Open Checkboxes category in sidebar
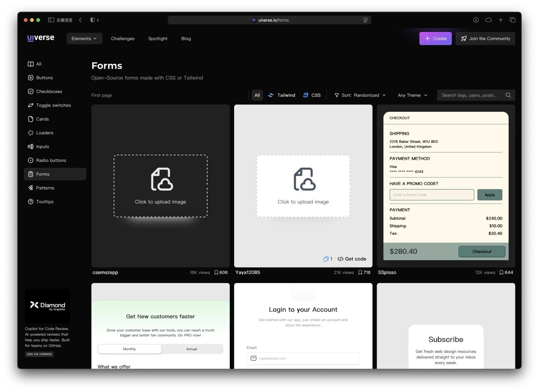539x392 pixels. pos(55,91)
